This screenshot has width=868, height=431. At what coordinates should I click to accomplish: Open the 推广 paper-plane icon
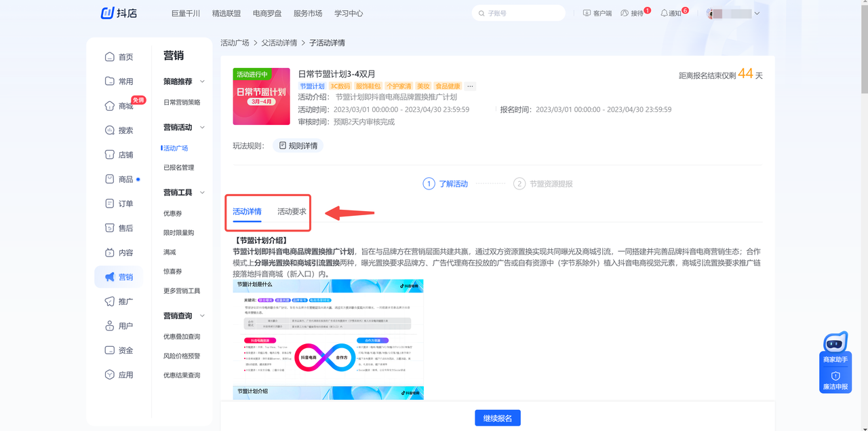click(110, 301)
